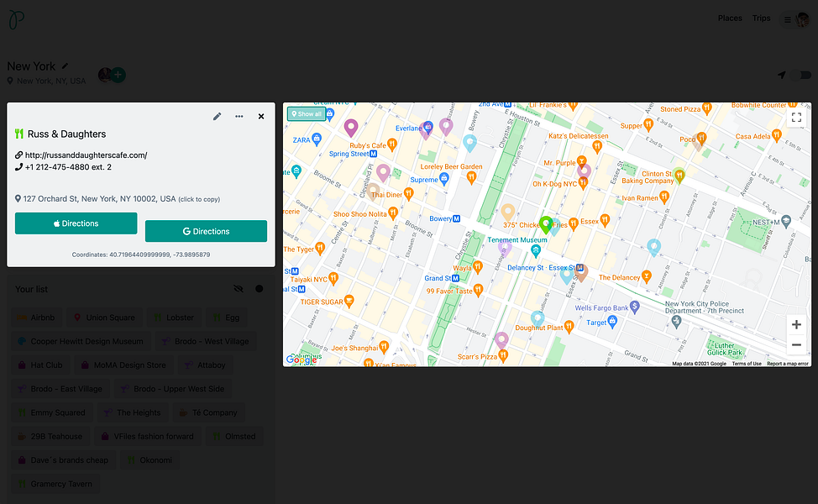The width and height of the screenshot is (818, 504).
Task: Select VFiles fashion forward chip
Action: [148, 436]
